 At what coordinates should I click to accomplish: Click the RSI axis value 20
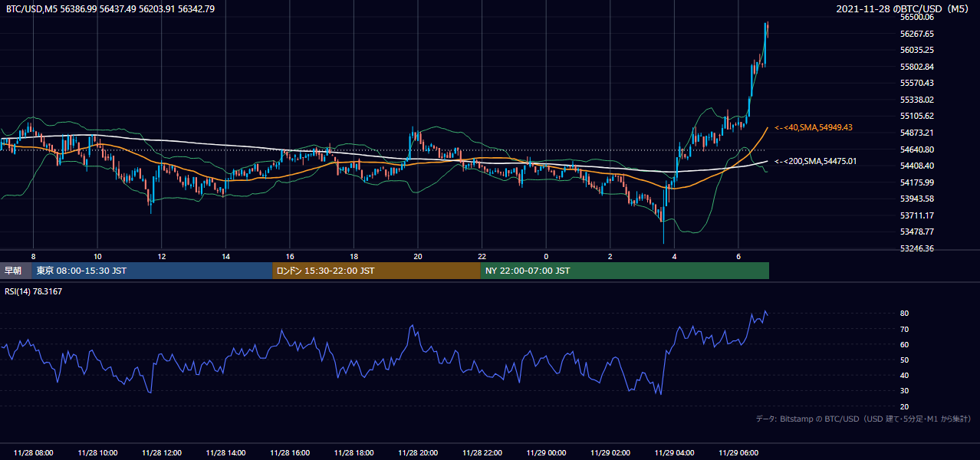[x=905, y=406]
